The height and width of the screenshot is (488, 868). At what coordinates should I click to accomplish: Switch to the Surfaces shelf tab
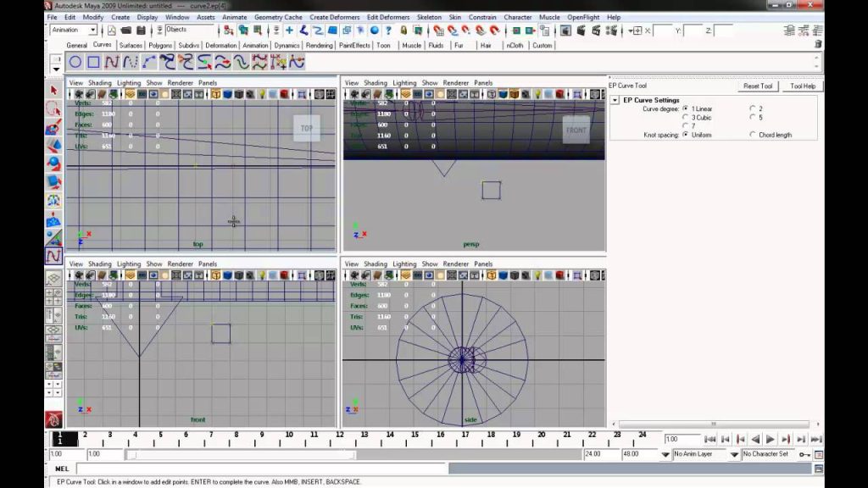(x=131, y=46)
